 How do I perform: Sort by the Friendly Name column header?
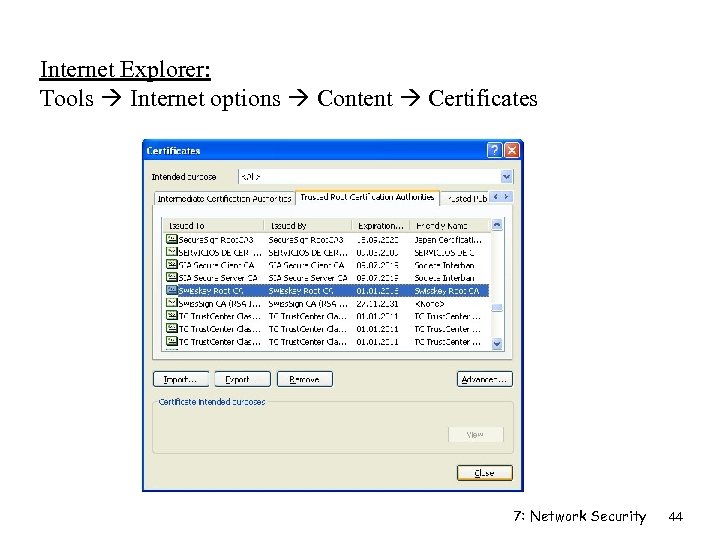click(x=450, y=225)
